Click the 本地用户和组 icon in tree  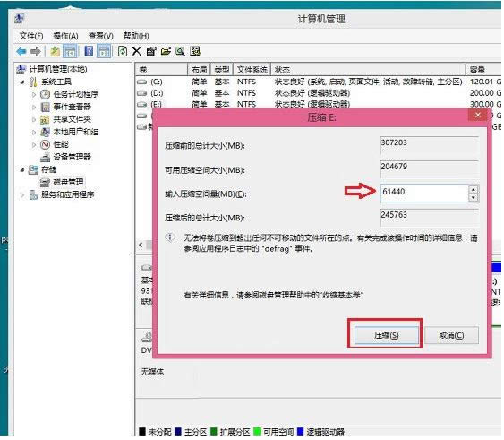point(45,132)
